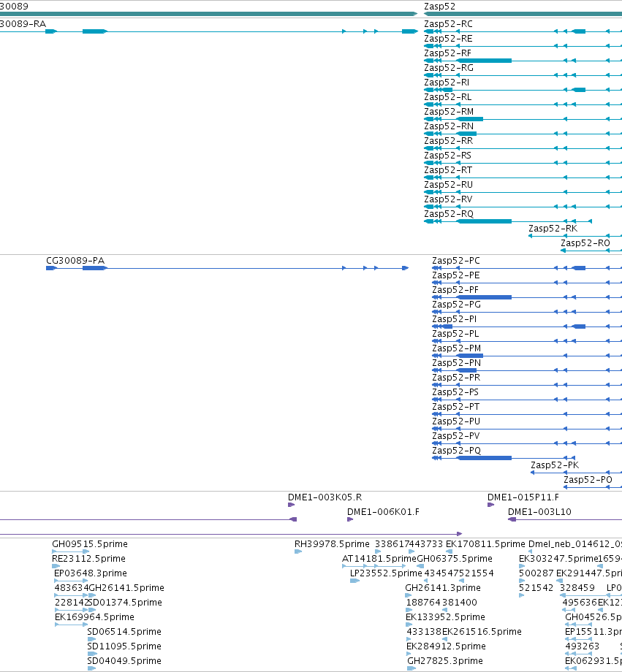Image resolution: width=622 pixels, height=672 pixels.
Task: Select the Zasp52-RN transcript label
Action: coord(449,126)
